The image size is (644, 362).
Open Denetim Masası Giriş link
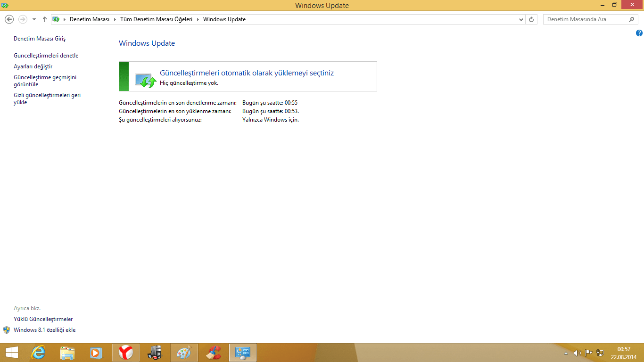click(x=40, y=39)
